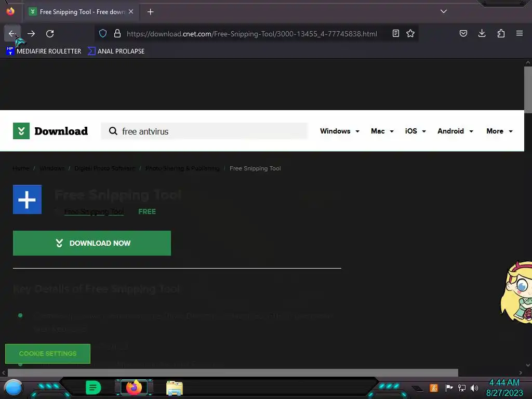Click the green Download logo icon
The height and width of the screenshot is (399, 532).
tap(21, 131)
